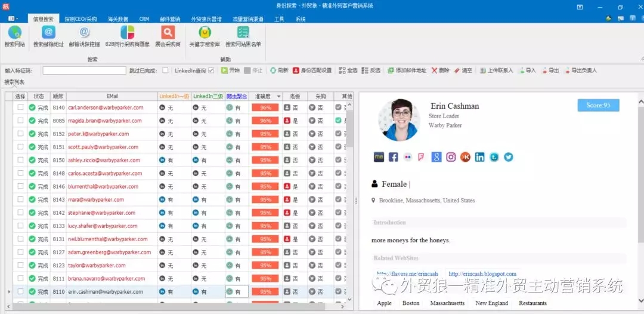This screenshot has height=314, width=644.
Task: Click 上传联系人 upload contacts
Action: [x=497, y=70]
